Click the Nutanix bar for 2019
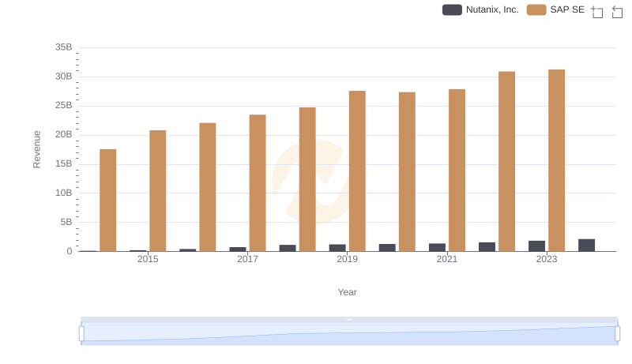This screenshot has height=364, width=632. [x=337, y=248]
